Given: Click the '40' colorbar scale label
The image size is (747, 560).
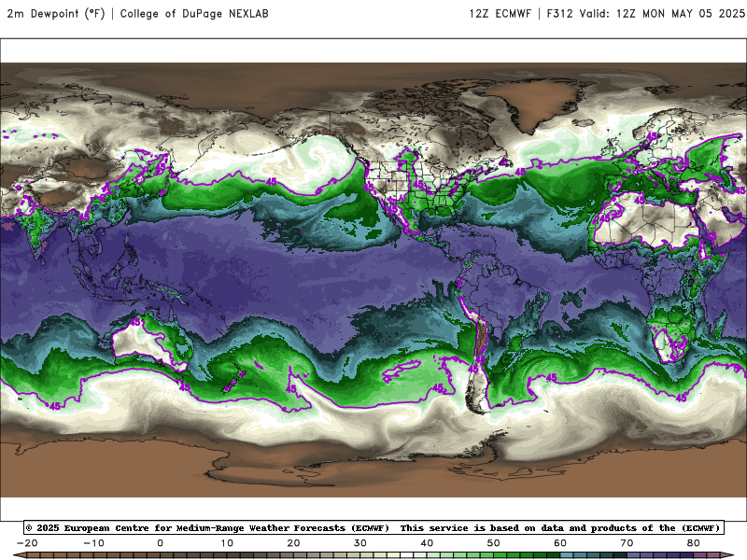Looking at the screenshot, I should click(x=427, y=543).
